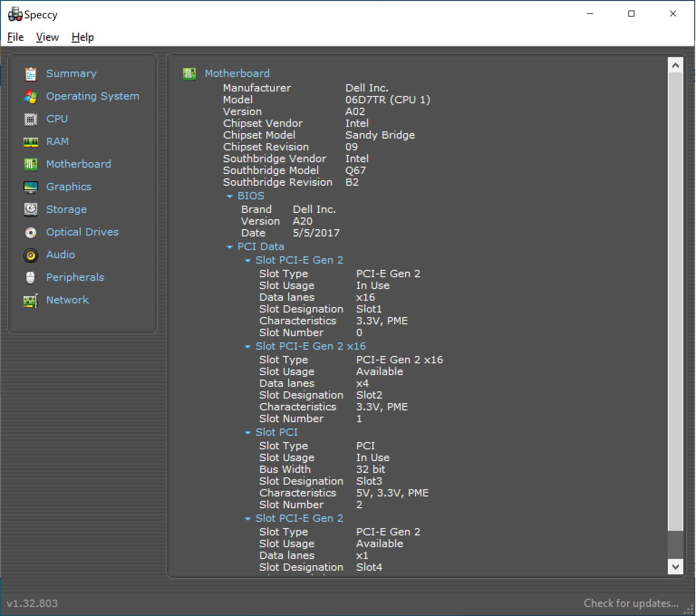Click the Slot4 designation value

(369, 568)
